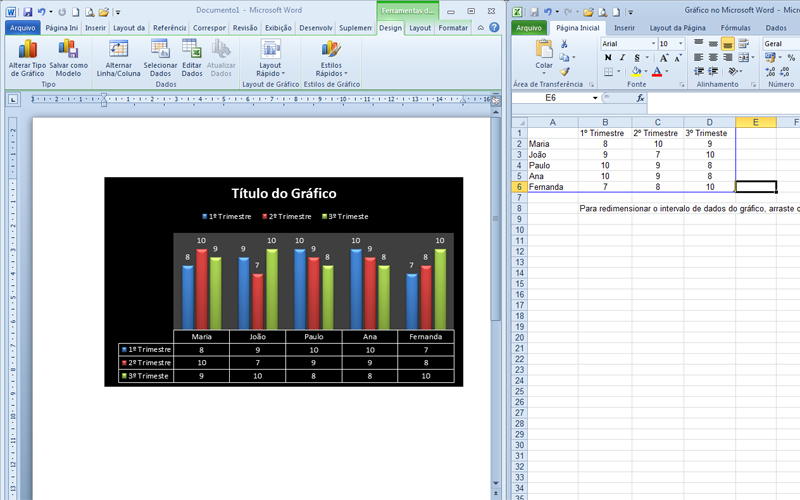The width and height of the screenshot is (800, 500).
Task: Click Word vertical scrollbar thumb
Action: (495, 218)
